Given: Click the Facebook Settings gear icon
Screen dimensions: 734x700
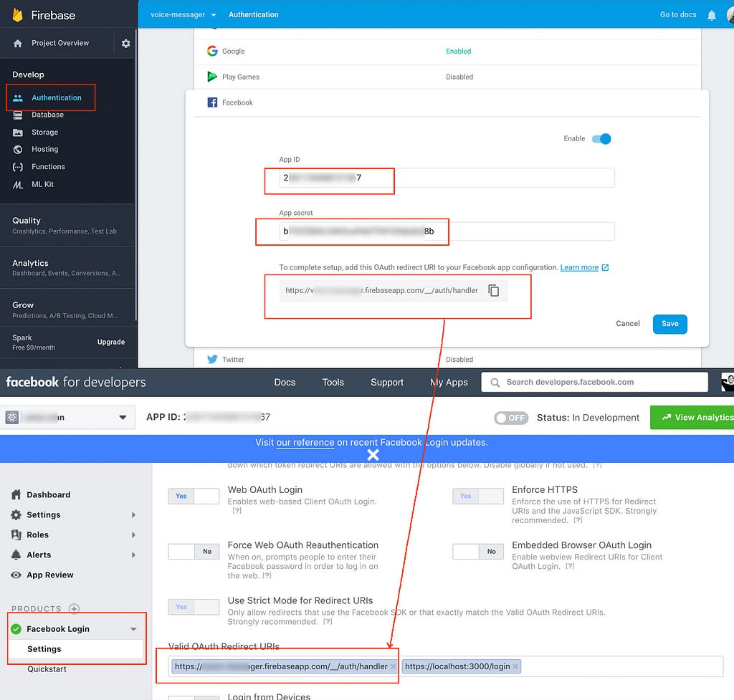Looking at the screenshot, I should coord(16,514).
